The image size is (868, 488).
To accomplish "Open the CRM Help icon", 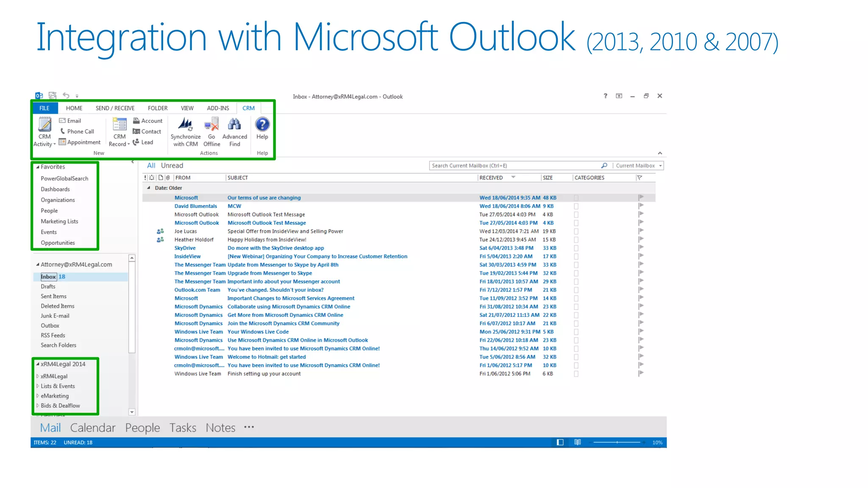I will pyautogui.click(x=262, y=125).
